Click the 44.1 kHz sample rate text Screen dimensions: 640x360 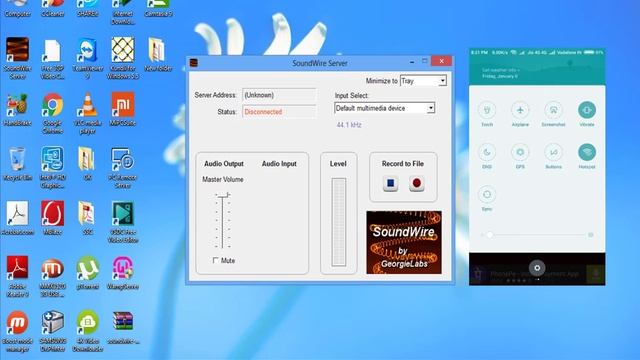click(349, 125)
